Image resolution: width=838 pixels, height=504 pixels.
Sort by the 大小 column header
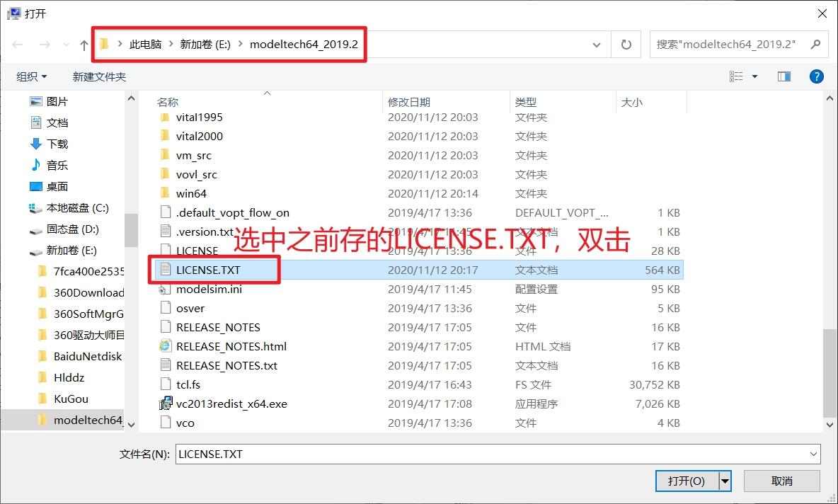pos(632,102)
